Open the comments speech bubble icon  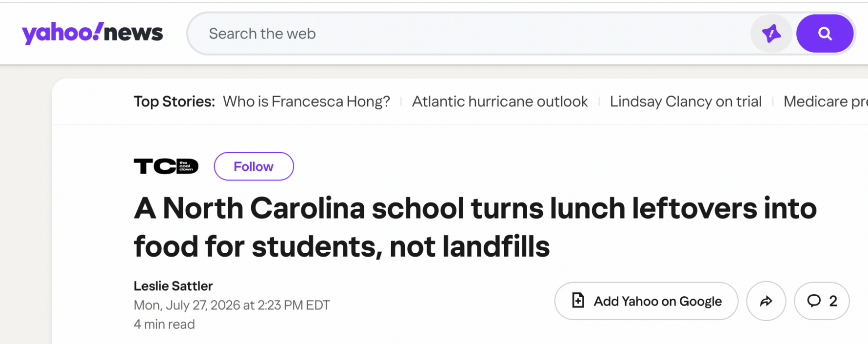tap(814, 301)
